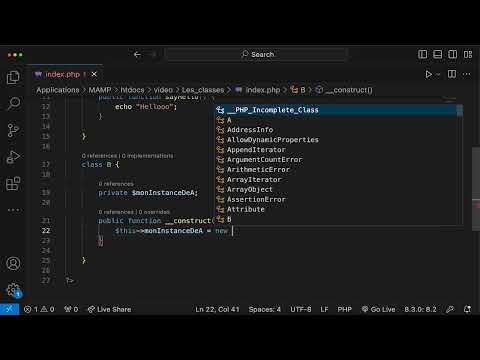Click Ln 22, Col 41 cursor position
The width and height of the screenshot is (480, 360).
pos(217,309)
